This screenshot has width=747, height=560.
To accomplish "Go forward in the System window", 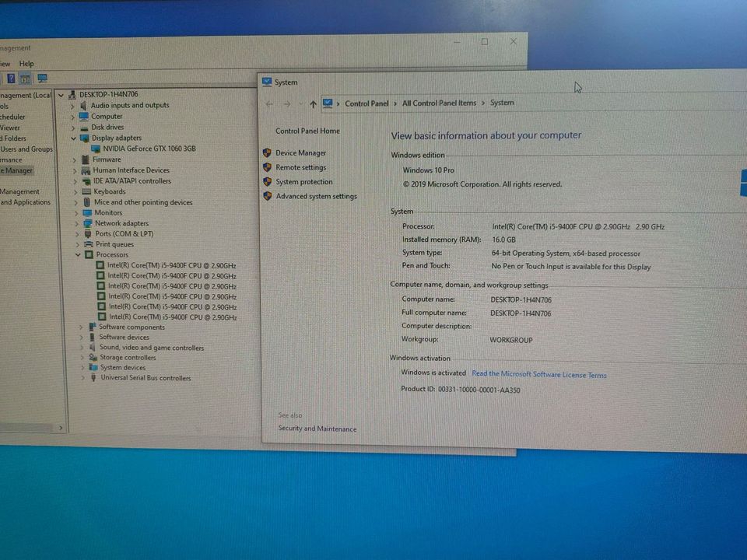I will 287,103.
